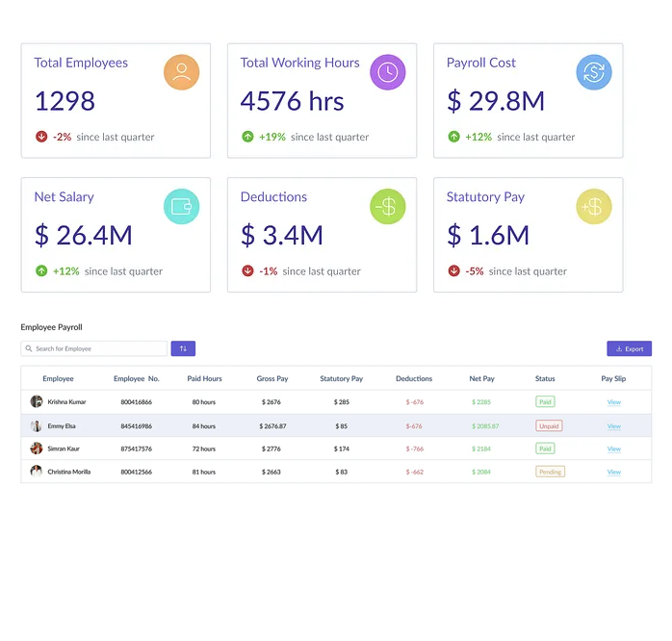This screenshot has width=672, height=641.
Task: Open Emmy Elsa's pay slip View link
Action: coord(613,426)
